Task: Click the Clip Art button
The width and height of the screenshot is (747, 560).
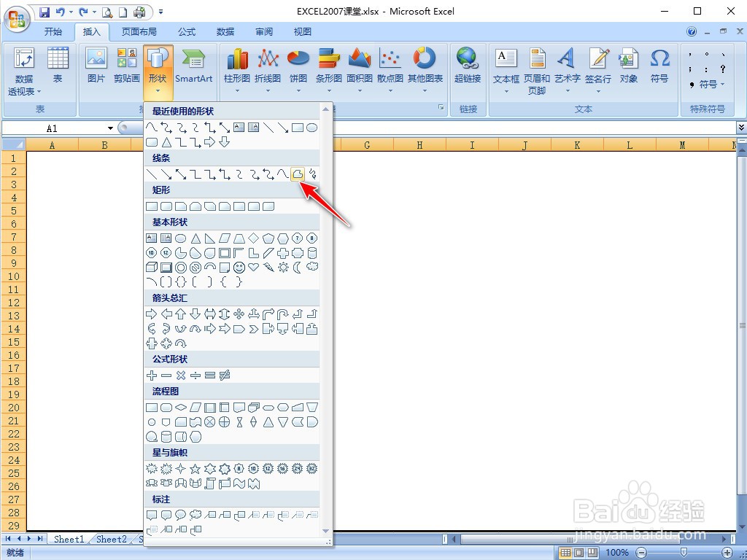Action: (x=127, y=66)
